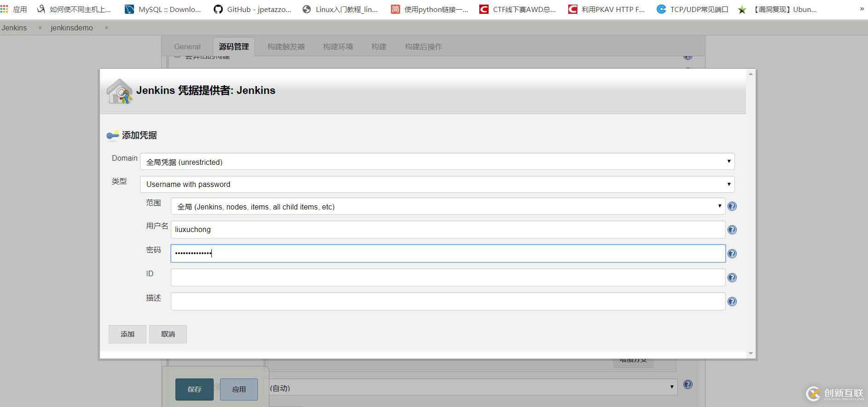Click help icon for the 密码 field
This screenshot has height=407, width=868.
pos(732,254)
